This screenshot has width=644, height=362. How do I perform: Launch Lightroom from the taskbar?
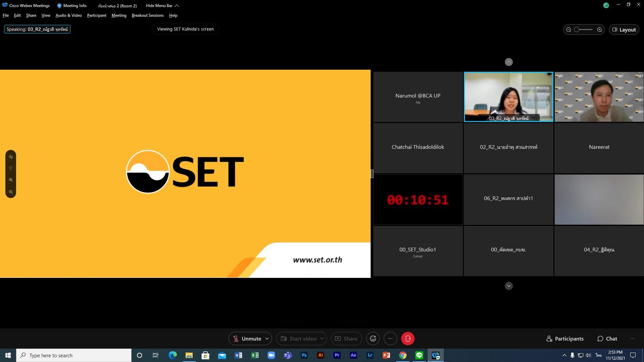click(x=370, y=355)
